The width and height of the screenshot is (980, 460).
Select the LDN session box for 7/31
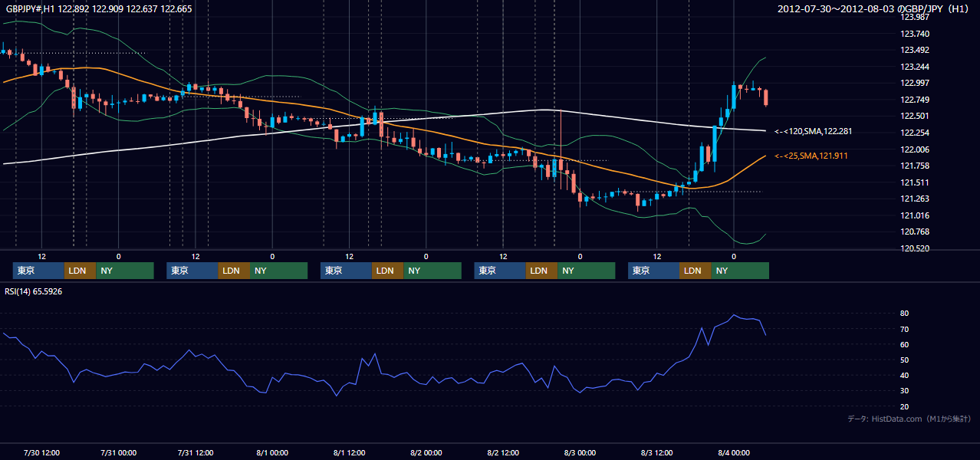tap(234, 271)
